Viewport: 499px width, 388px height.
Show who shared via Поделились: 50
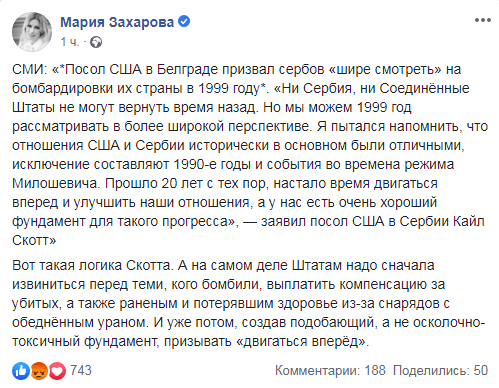point(440,370)
